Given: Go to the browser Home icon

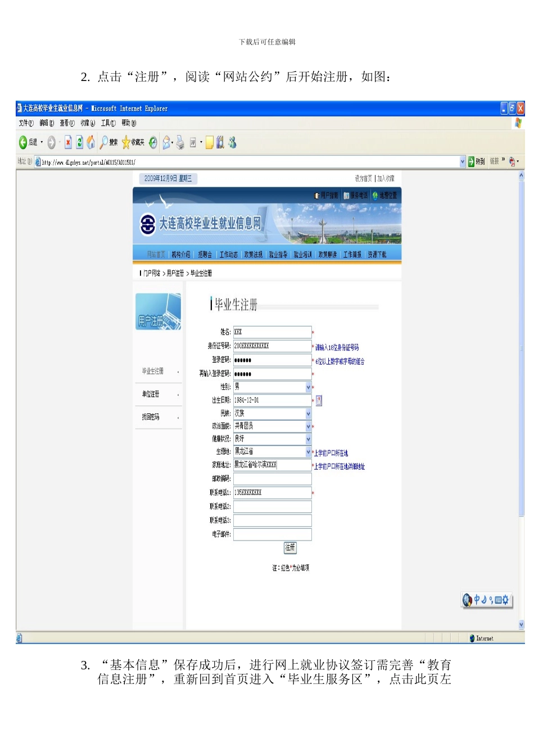Looking at the screenshot, I should click(x=90, y=142).
